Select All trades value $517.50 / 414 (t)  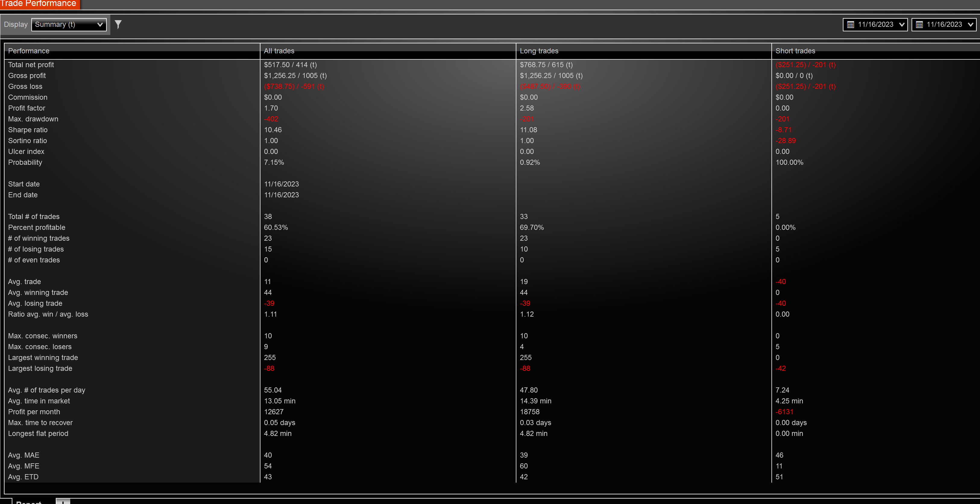pyautogui.click(x=291, y=65)
